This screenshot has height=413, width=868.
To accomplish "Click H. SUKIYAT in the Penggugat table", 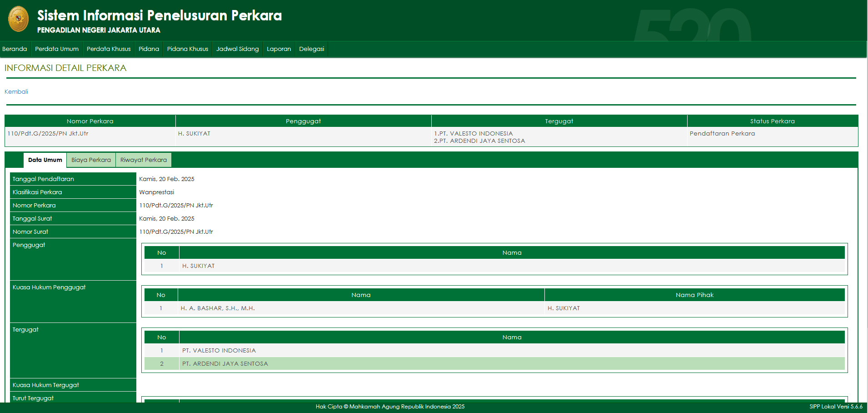I will point(199,266).
